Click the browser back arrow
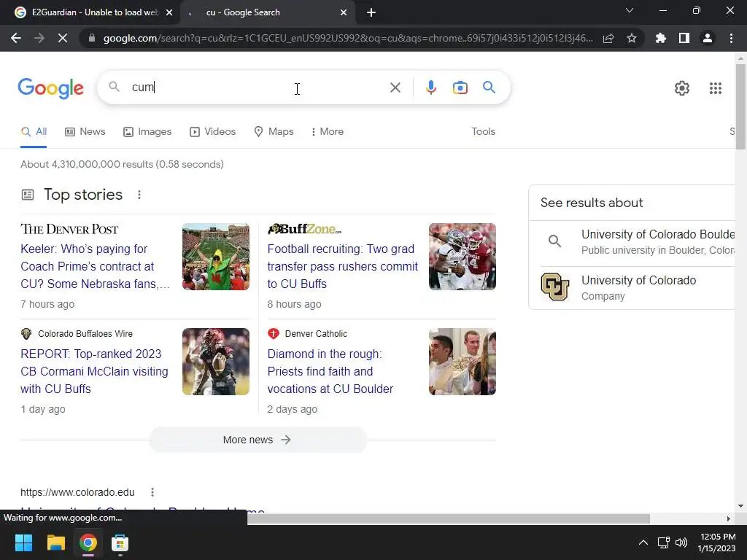747x560 pixels. [x=16, y=38]
